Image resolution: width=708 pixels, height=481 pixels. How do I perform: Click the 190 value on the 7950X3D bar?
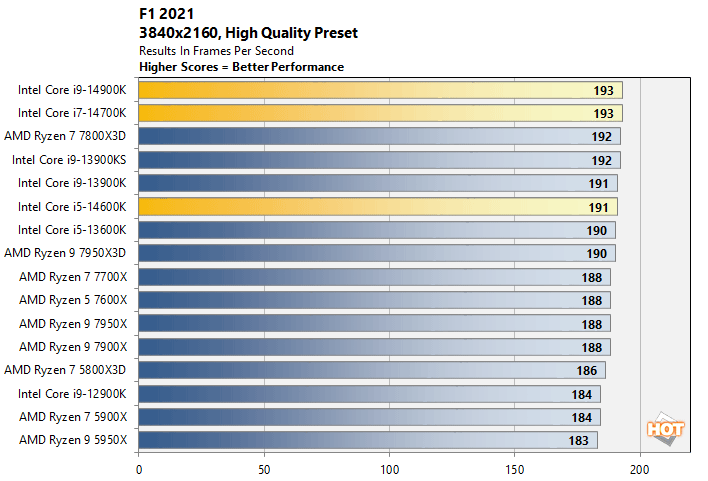coord(596,254)
